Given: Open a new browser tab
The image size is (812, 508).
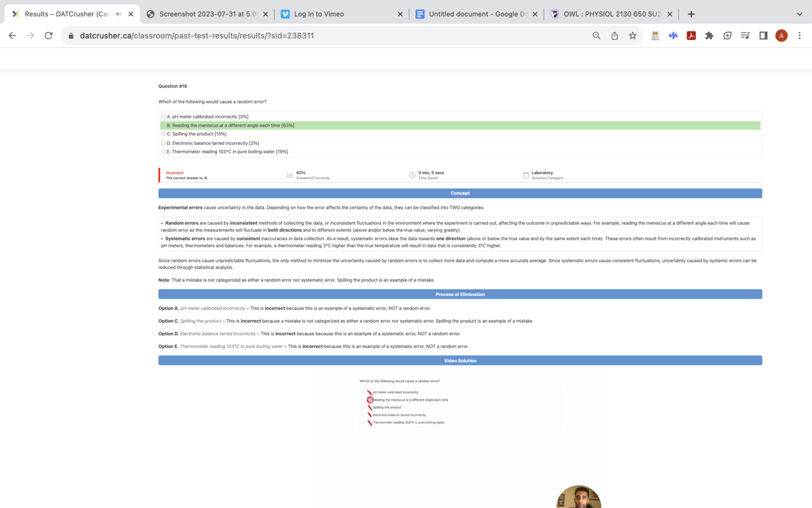Looking at the screenshot, I should (x=691, y=14).
